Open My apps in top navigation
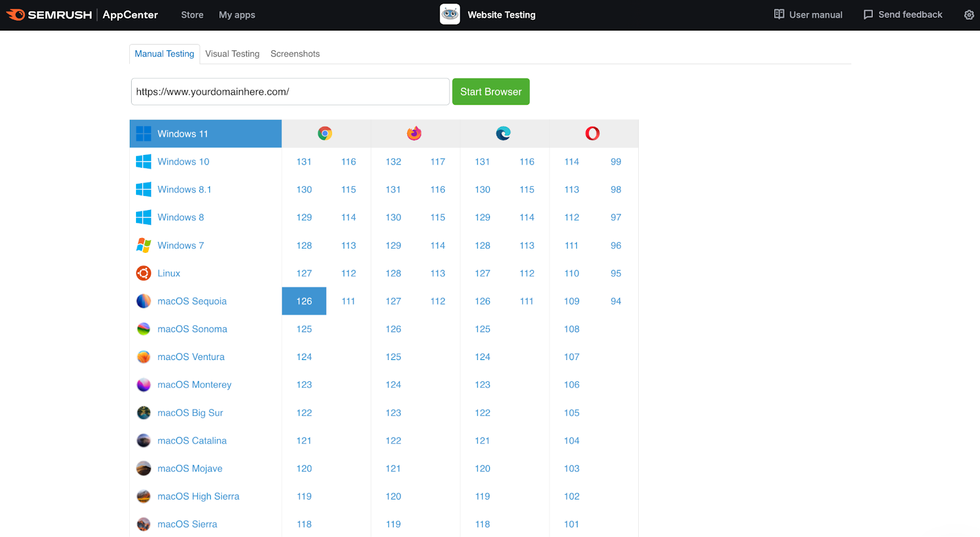 click(x=237, y=15)
